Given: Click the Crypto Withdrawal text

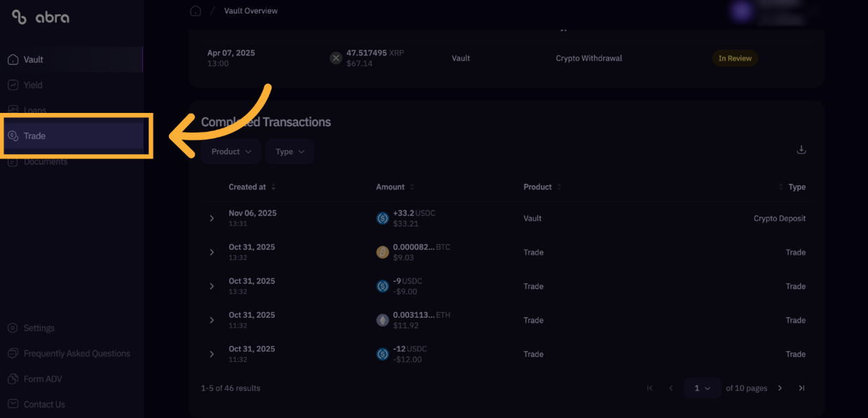Looking at the screenshot, I should coord(589,58).
